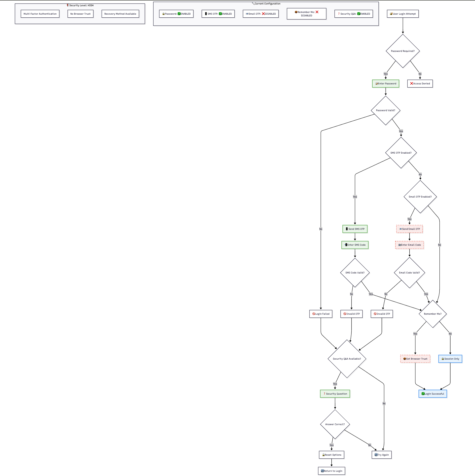Click the green check in SMS OTP: ENABLED
Image resolution: width=475 pixels, height=476 pixels.
click(x=220, y=14)
